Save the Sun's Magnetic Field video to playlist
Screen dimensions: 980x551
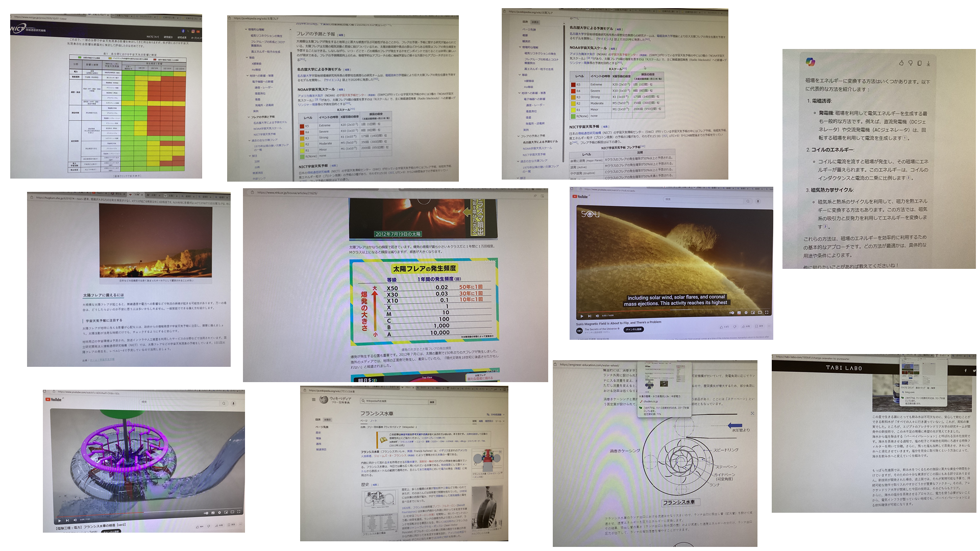click(759, 326)
